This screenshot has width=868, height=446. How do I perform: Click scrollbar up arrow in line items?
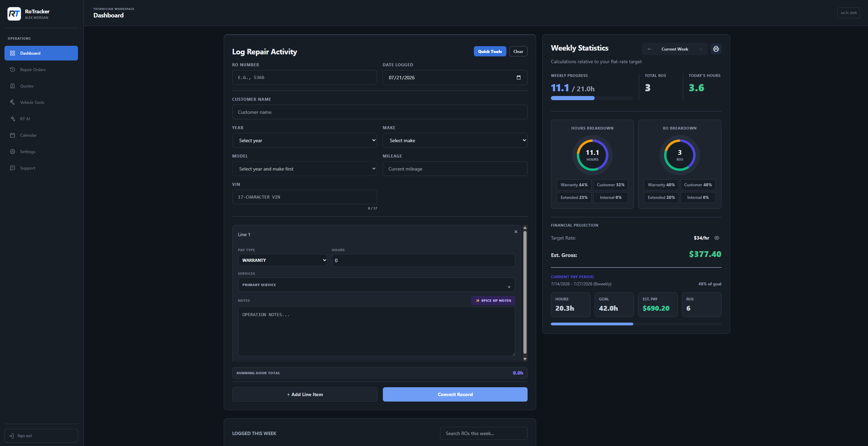click(525, 228)
